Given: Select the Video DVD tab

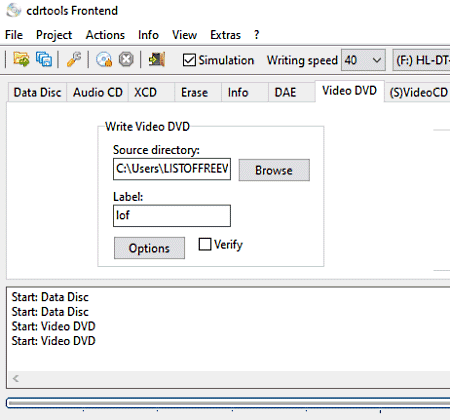Looking at the screenshot, I should (349, 91).
